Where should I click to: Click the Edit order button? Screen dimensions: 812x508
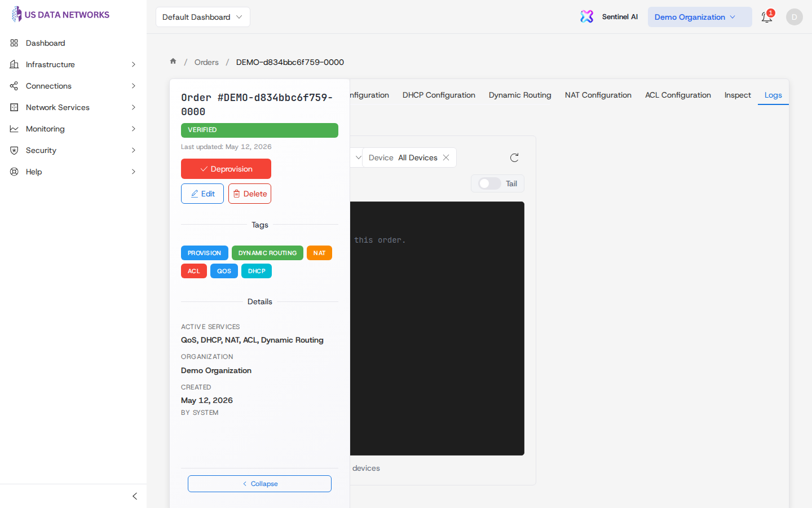pos(202,194)
